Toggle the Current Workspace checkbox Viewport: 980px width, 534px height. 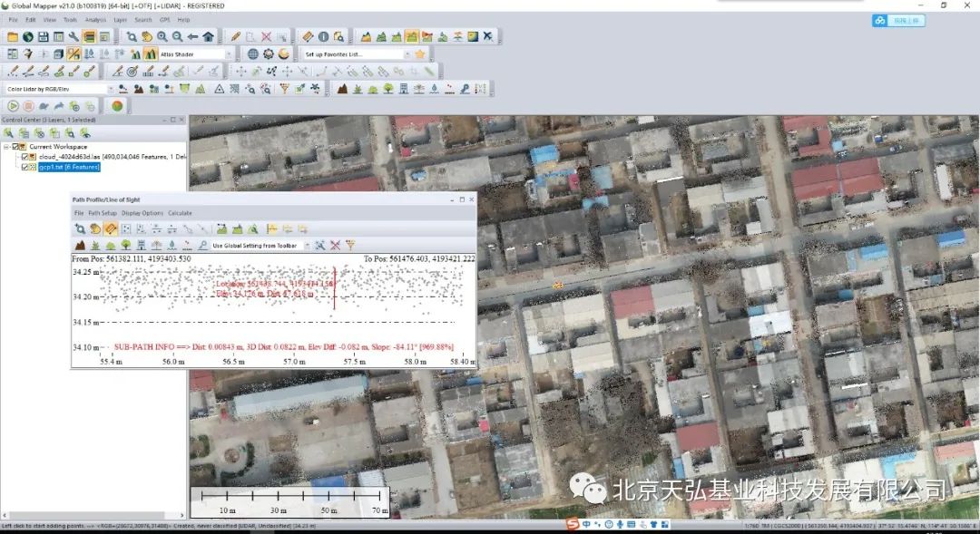point(15,147)
